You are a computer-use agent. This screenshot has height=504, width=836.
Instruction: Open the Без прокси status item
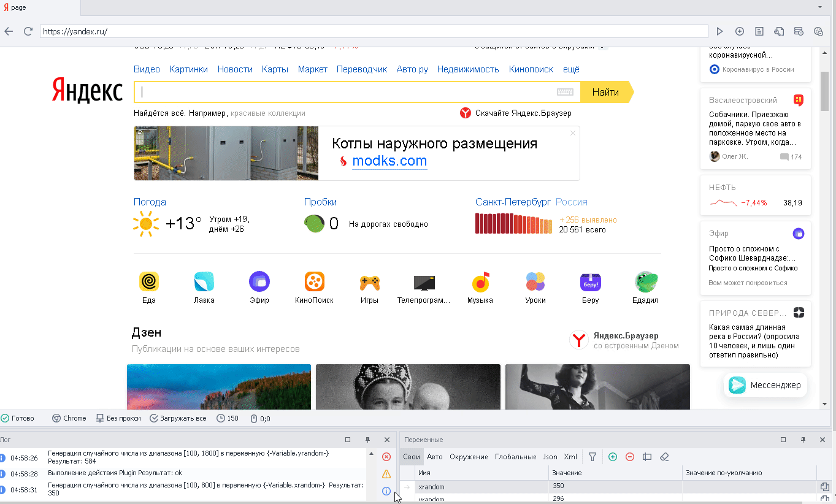click(118, 418)
